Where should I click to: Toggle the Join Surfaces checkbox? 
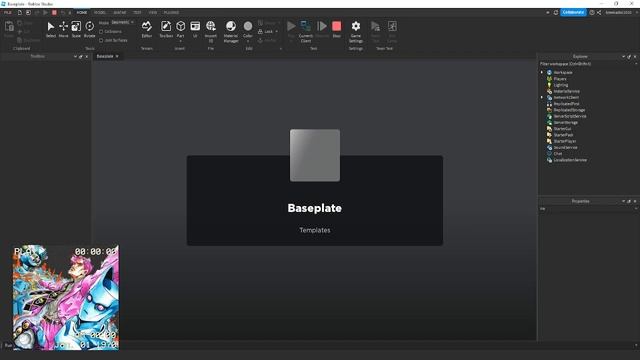click(x=101, y=40)
